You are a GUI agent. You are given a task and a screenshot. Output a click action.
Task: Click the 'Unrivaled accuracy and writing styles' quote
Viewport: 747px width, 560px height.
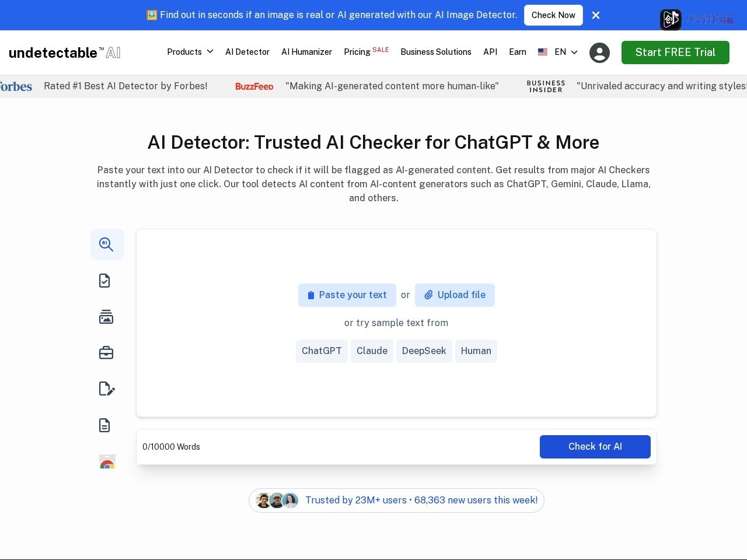(x=662, y=86)
